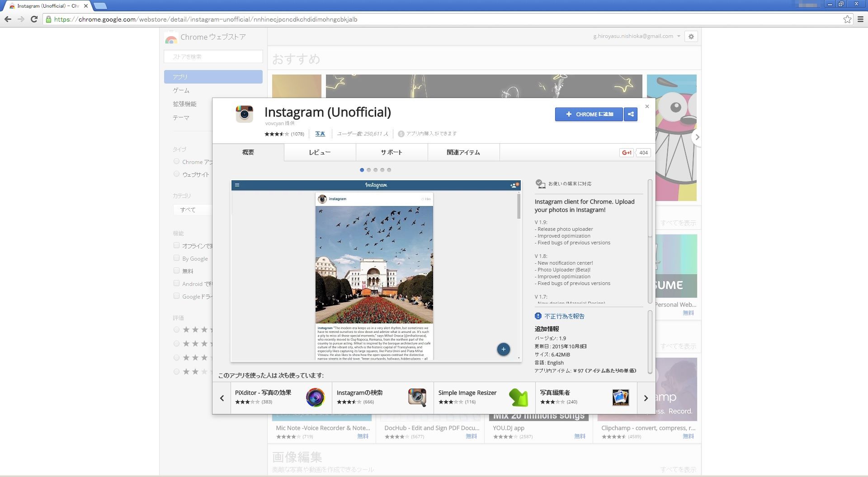Click the add-user icon in Instagram screenshot
This screenshot has width=868, height=477.
[x=514, y=185]
